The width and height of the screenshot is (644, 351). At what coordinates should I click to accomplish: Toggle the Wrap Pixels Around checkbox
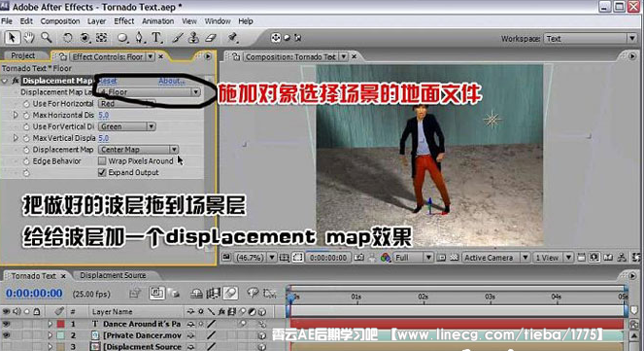[102, 160]
